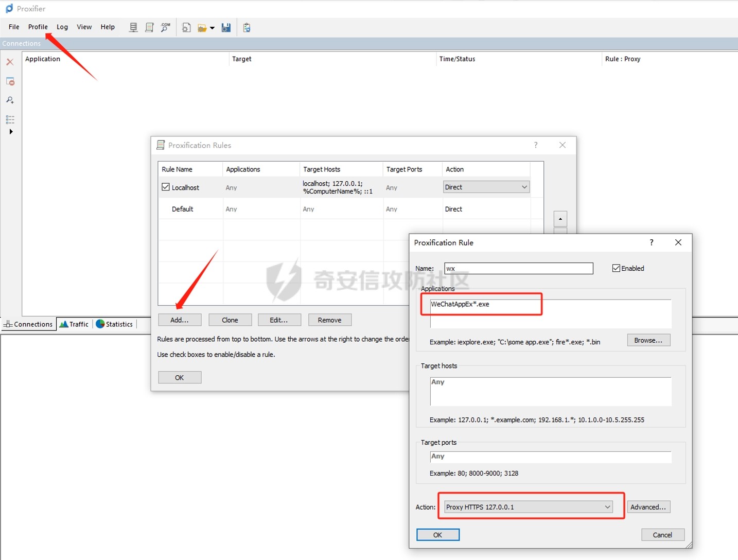738x560 pixels.
Task: Click the clipboard icon at toolbar end
Action: [x=247, y=28]
